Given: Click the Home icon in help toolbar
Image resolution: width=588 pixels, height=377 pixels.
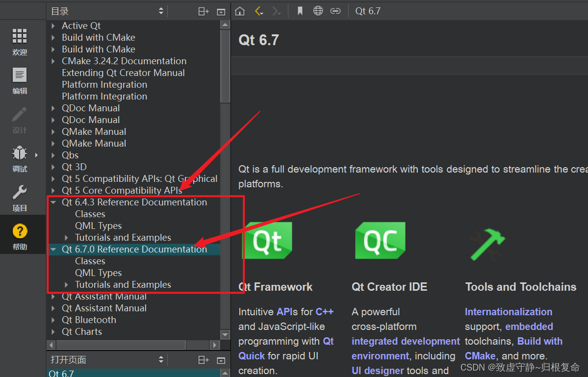Looking at the screenshot, I should pyautogui.click(x=240, y=11).
